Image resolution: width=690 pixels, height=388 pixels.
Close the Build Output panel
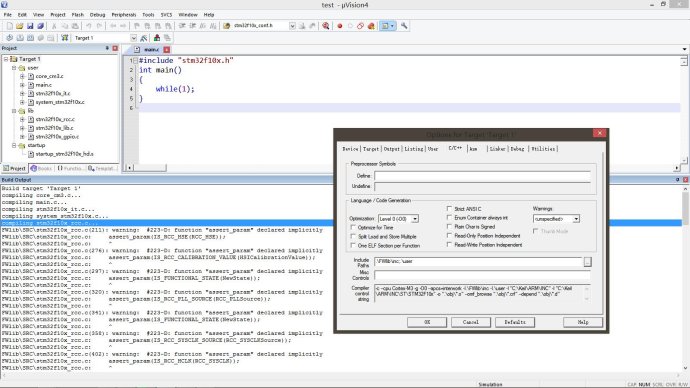pyautogui.click(x=685, y=179)
